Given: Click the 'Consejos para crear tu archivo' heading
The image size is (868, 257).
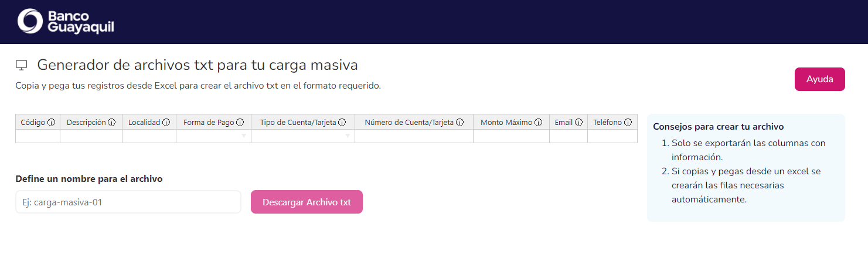Looking at the screenshot, I should (719, 127).
